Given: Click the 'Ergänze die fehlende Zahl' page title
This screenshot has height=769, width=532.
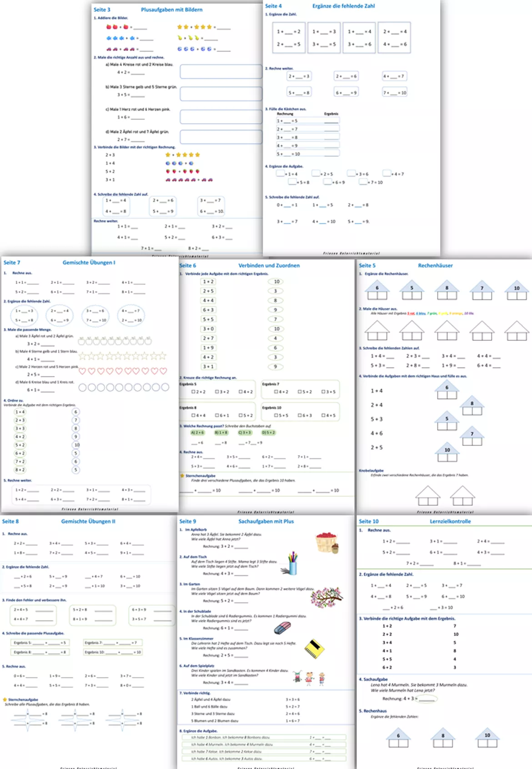Looking at the screenshot, I should click(343, 6).
